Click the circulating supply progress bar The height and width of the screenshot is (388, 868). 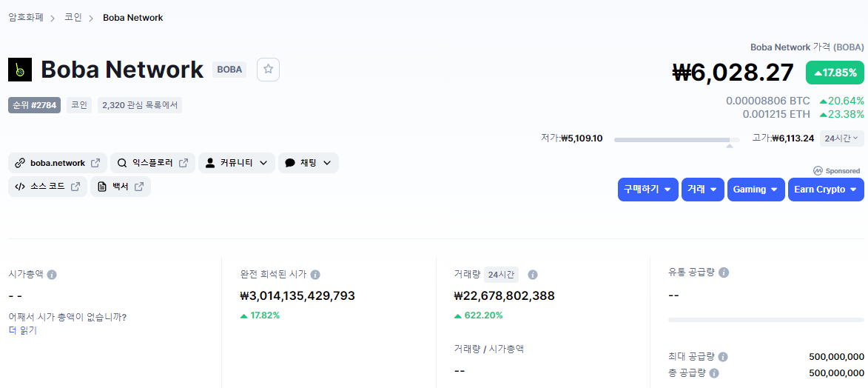766,320
